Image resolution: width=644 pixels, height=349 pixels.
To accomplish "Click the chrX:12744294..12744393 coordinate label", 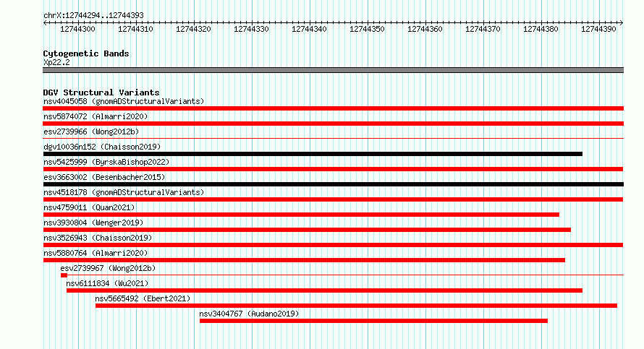I will (93, 15).
